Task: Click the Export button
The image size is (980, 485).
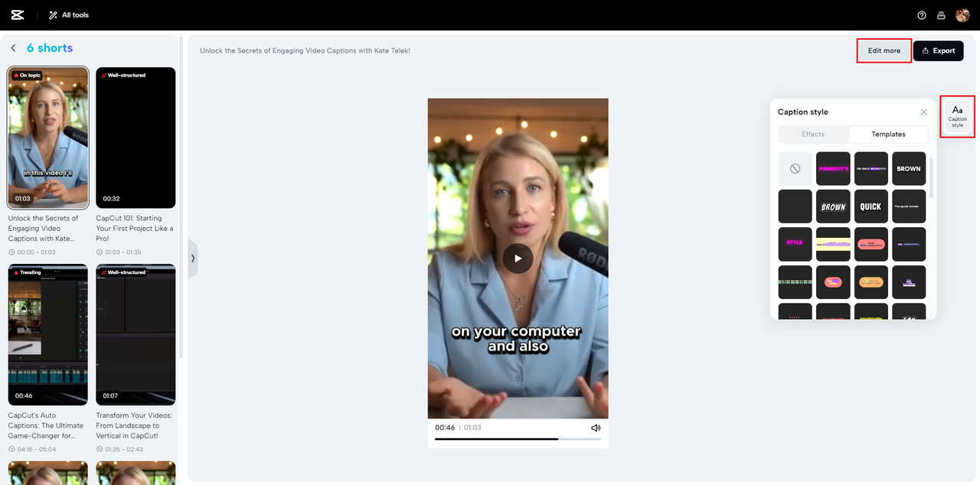Action: coord(938,50)
